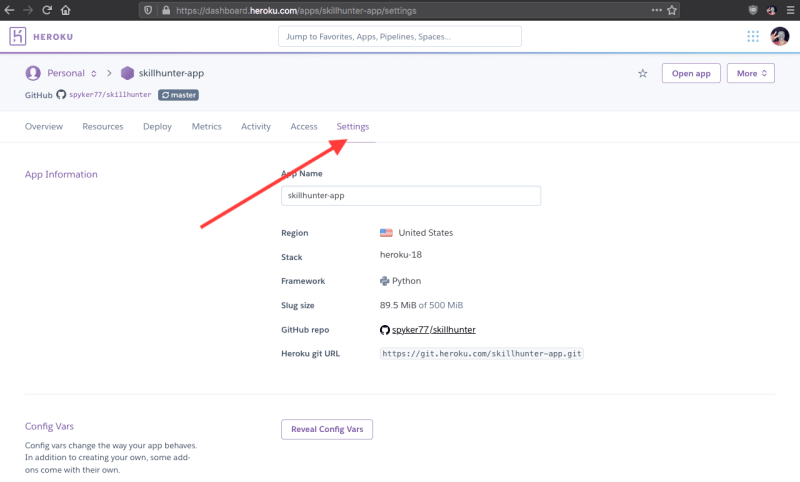Open the Heroku apps grid menu
800x482 pixels.
[753, 36]
